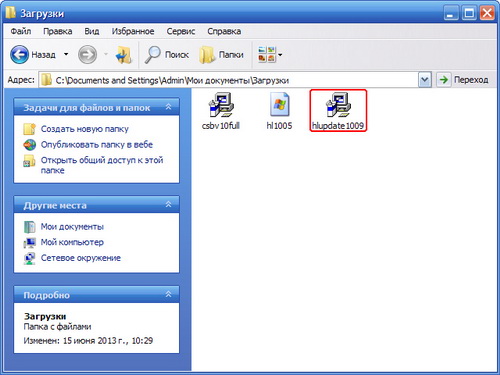Open the Views icon menu
This screenshot has height=375, width=500.
point(270,54)
